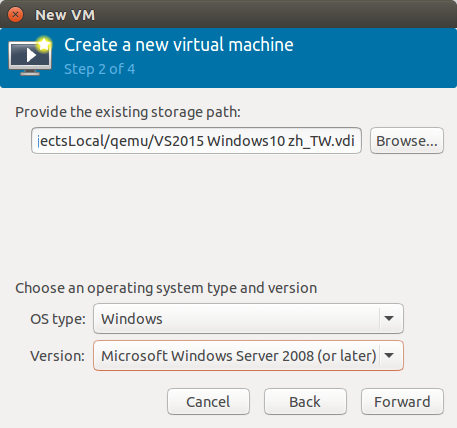Click the yellow star badge on VM icon
The image size is (457, 428).
(44, 44)
